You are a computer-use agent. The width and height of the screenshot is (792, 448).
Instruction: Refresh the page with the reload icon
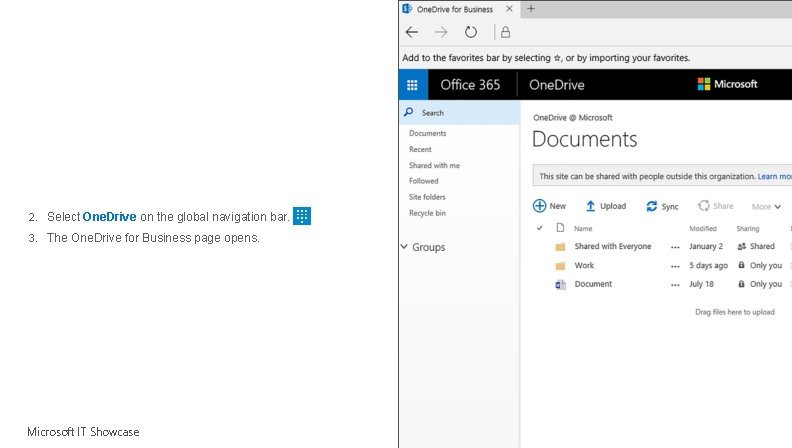(471, 32)
